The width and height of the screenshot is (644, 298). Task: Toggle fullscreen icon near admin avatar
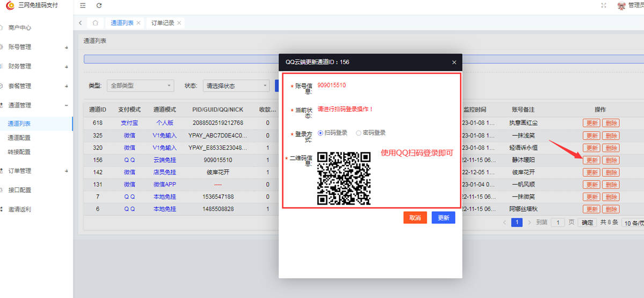coord(604,5)
